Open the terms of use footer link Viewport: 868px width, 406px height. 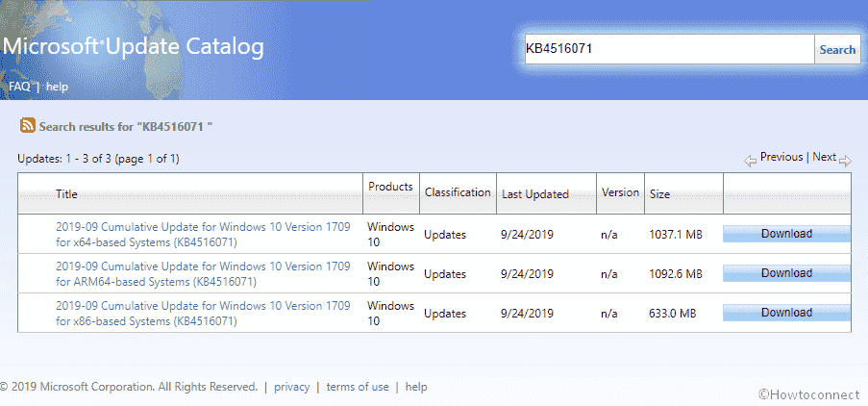click(358, 387)
